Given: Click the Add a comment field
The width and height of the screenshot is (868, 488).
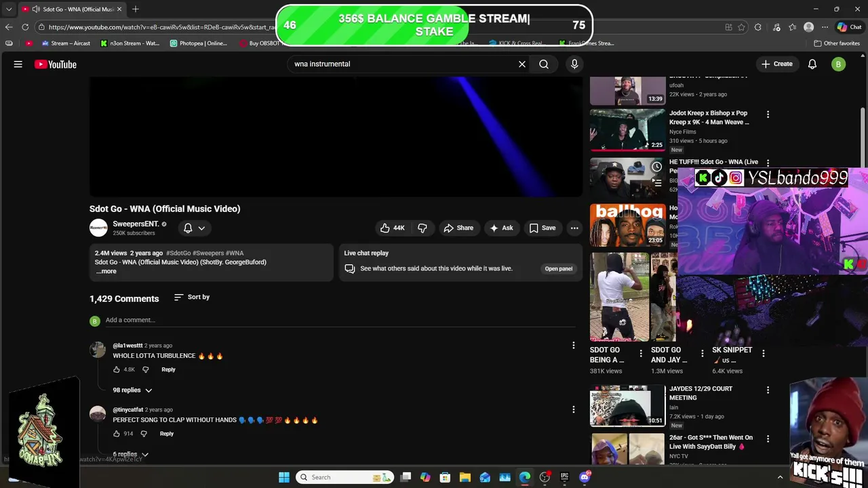Looking at the screenshot, I should click(339, 320).
